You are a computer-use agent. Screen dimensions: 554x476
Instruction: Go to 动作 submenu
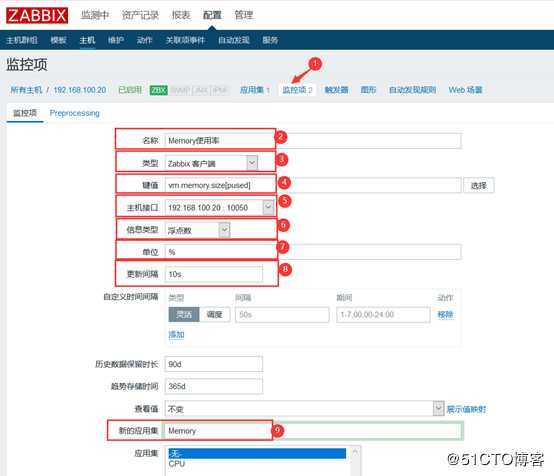145,40
